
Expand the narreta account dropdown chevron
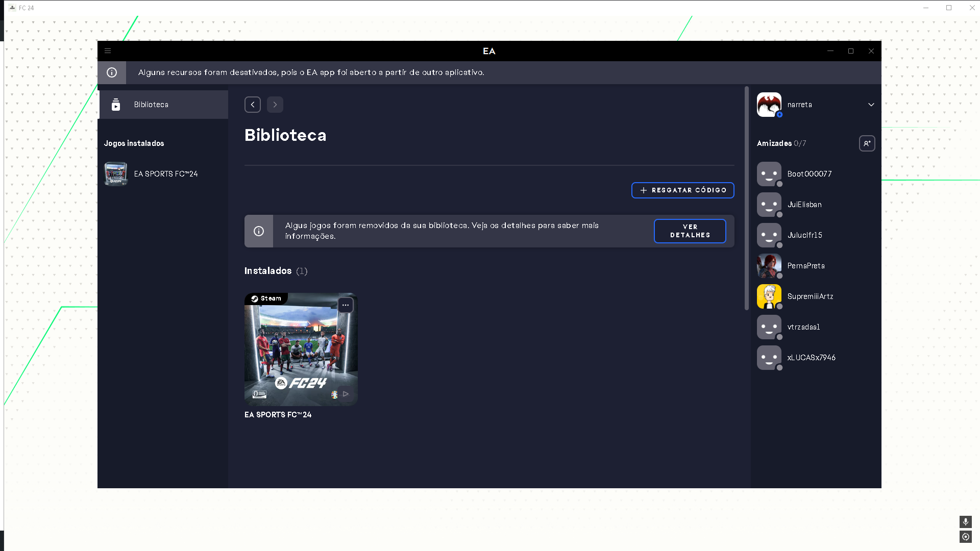(x=871, y=105)
